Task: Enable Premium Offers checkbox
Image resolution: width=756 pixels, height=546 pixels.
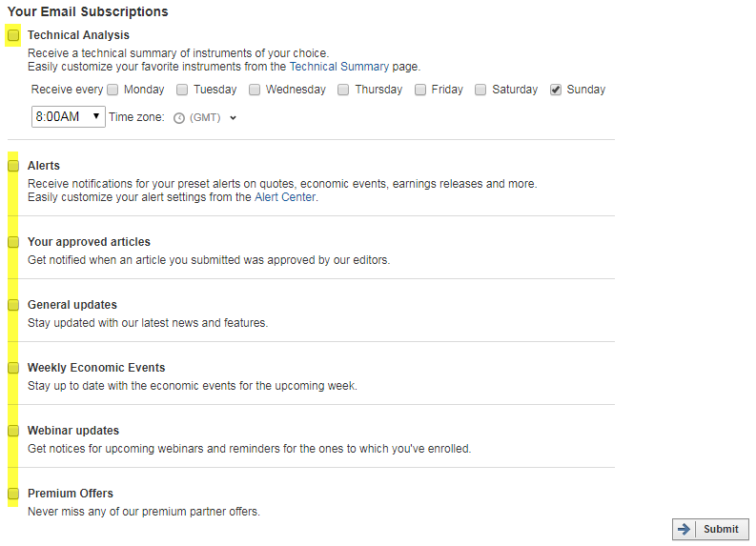Action: coord(13,494)
